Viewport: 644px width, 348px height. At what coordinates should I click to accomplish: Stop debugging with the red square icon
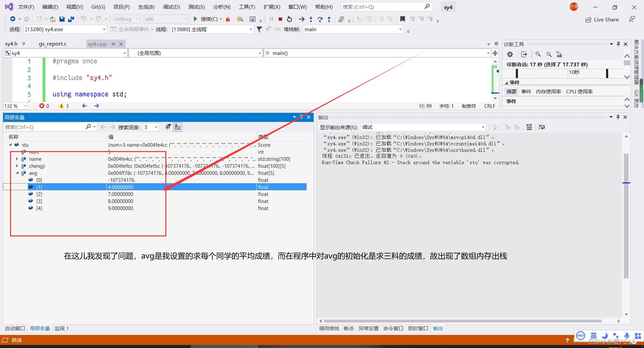[x=280, y=19]
